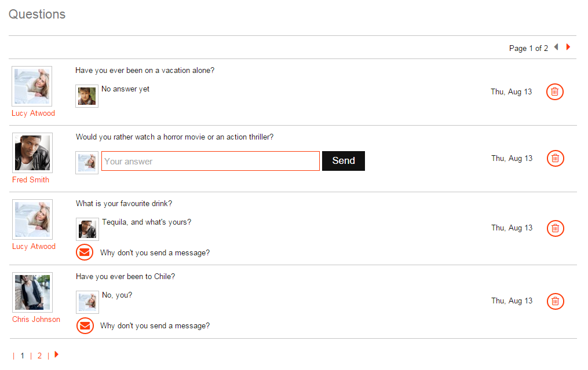Go to next page using top arrow

[568, 47]
